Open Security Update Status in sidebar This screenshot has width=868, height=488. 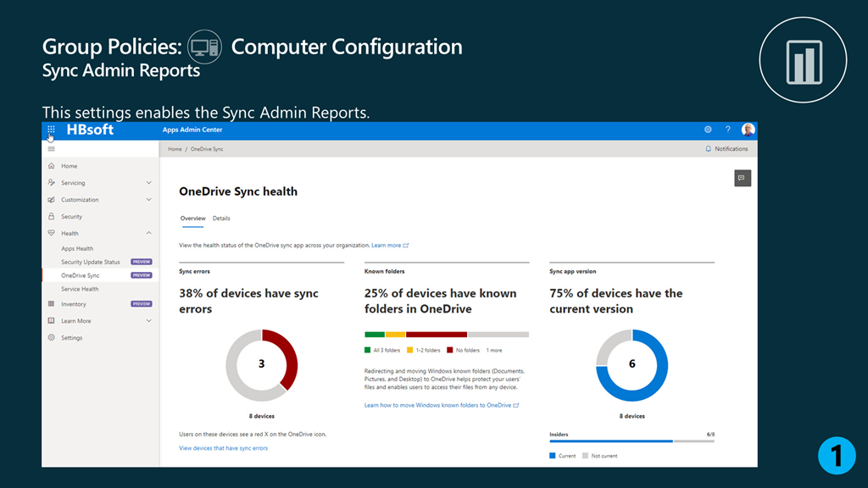point(91,262)
